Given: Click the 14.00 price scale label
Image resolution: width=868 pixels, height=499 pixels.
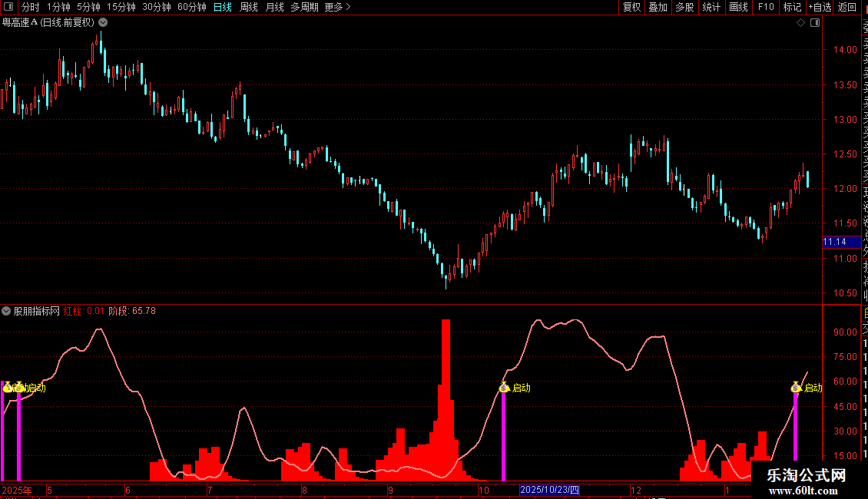Looking at the screenshot, I should 845,50.
